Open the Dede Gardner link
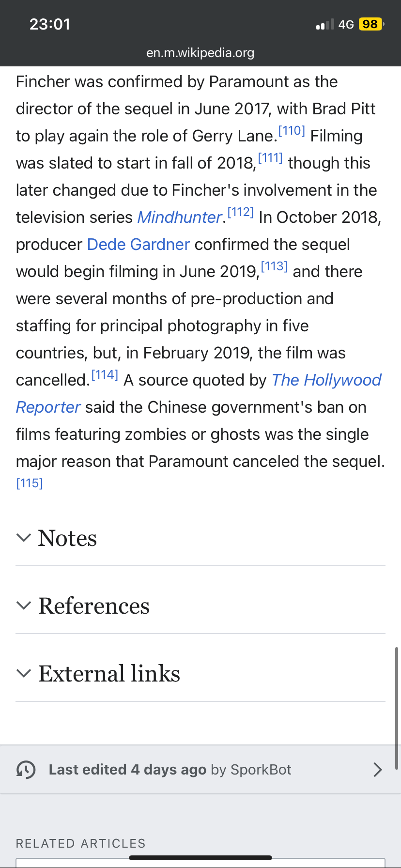Viewport: 401px width, 868px height. click(x=139, y=244)
